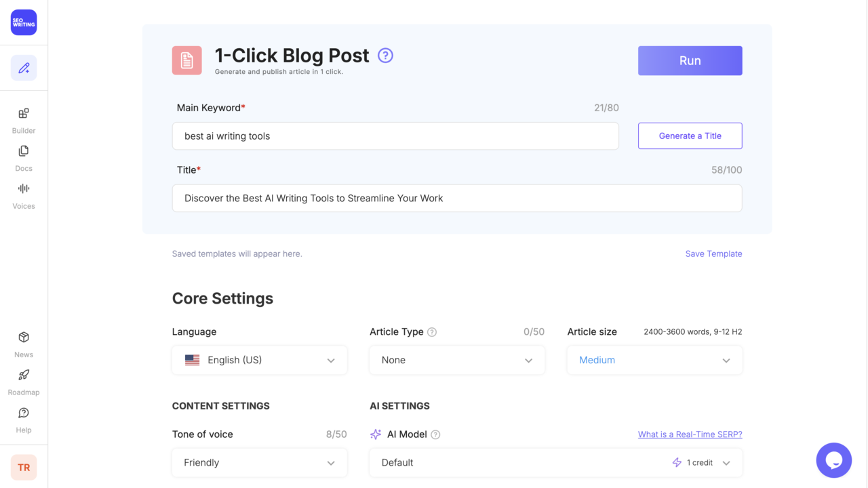
Task: Open the Docs section in the sidebar
Action: (23, 156)
